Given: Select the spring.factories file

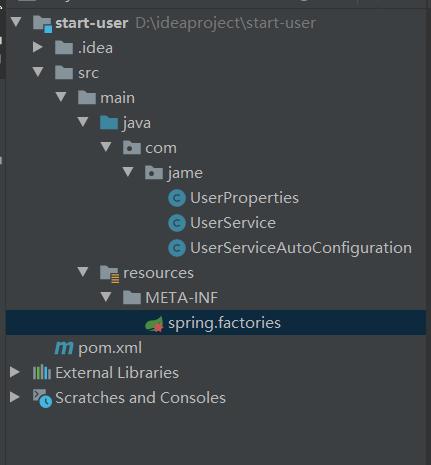Looking at the screenshot, I should tap(224, 323).
